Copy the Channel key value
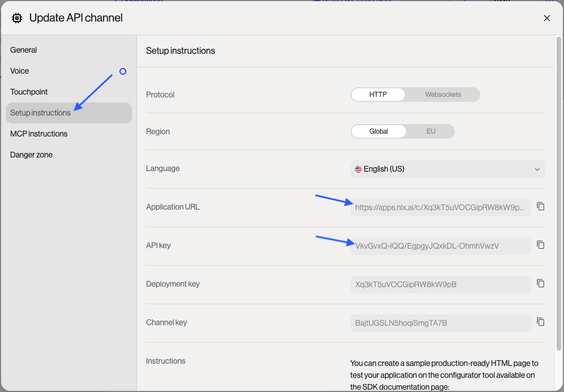 point(540,322)
